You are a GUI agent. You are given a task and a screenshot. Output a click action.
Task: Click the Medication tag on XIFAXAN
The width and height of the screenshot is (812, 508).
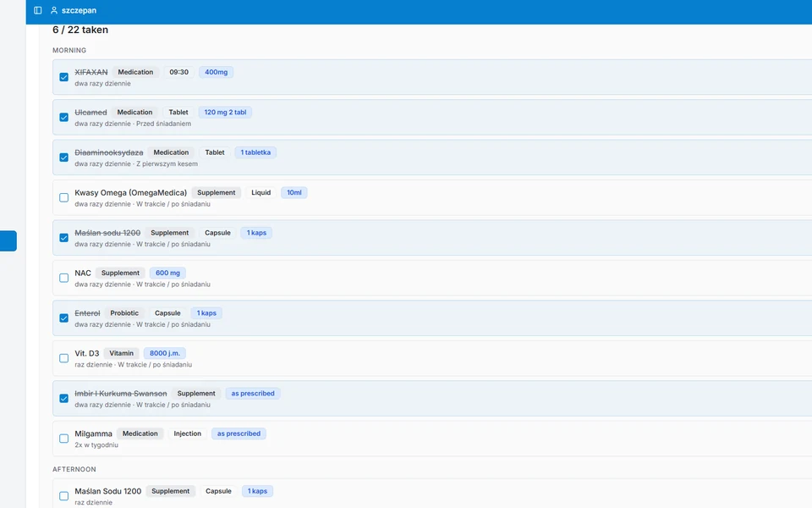[x=135, y=72]
